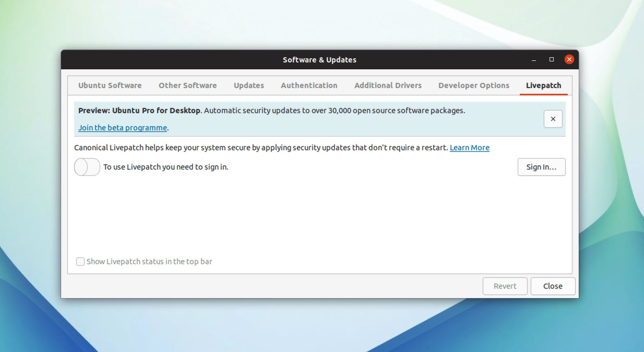This screenshot has width=644, height=352.
Task: Open the Other Software tab
Action: pyautogui.click(x=187, y=85)
